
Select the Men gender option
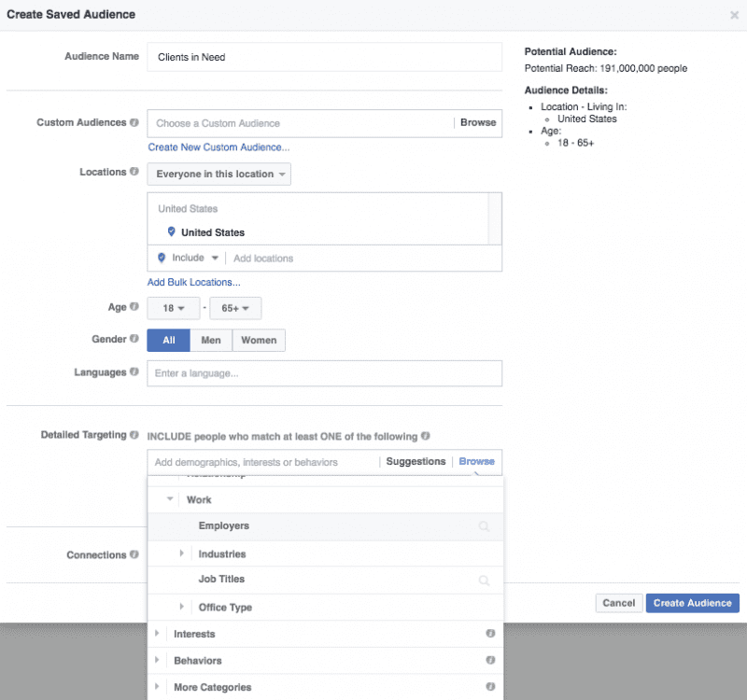[211, 341]
